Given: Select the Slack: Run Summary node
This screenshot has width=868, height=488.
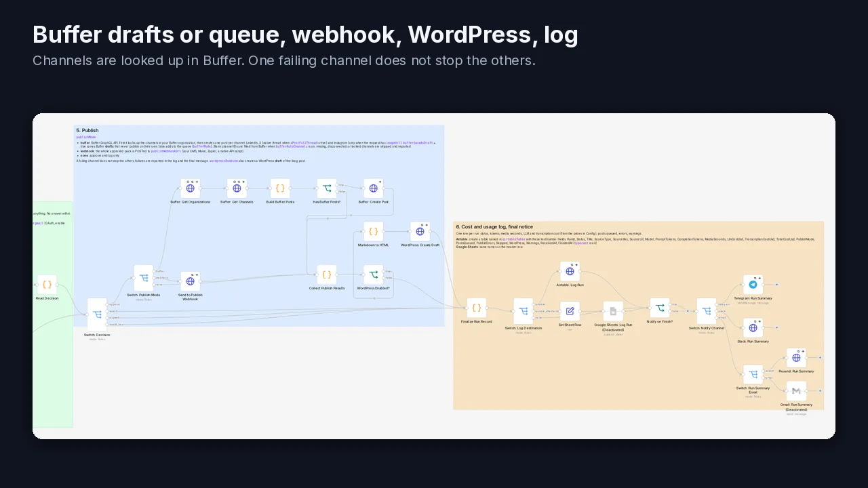Looking at the screenshot, I should tap(753, 328).
